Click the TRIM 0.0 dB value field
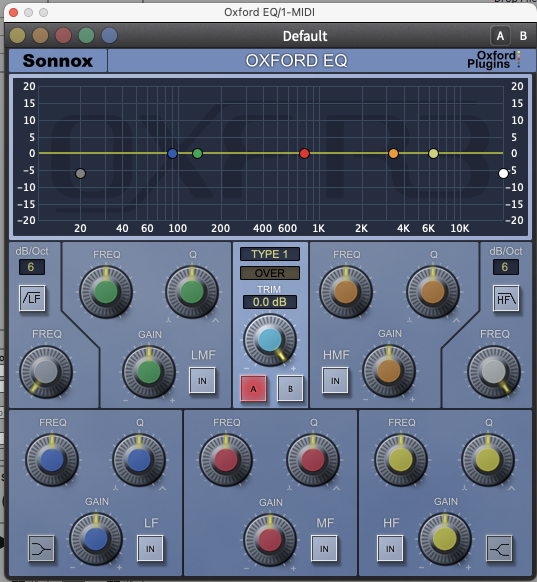The width and height of the screenshot is (537, 582). tap(270, 302)
